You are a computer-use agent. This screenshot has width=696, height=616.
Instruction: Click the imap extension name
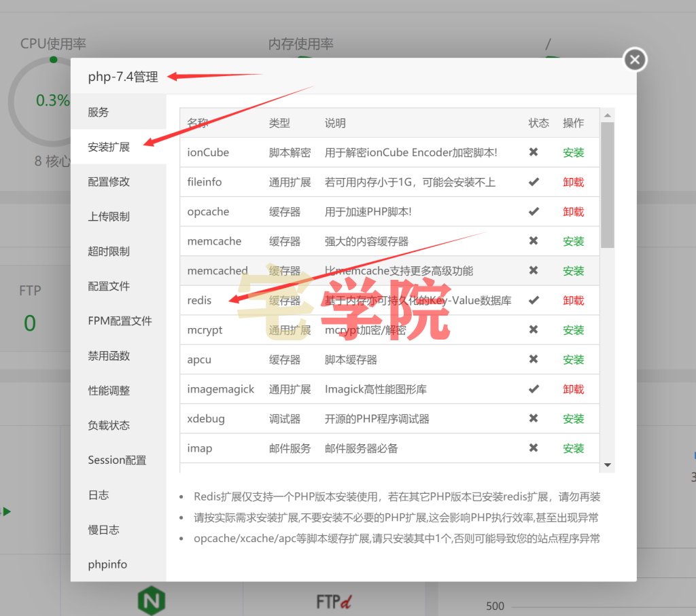pyautogui.click(x=199, y=448)
